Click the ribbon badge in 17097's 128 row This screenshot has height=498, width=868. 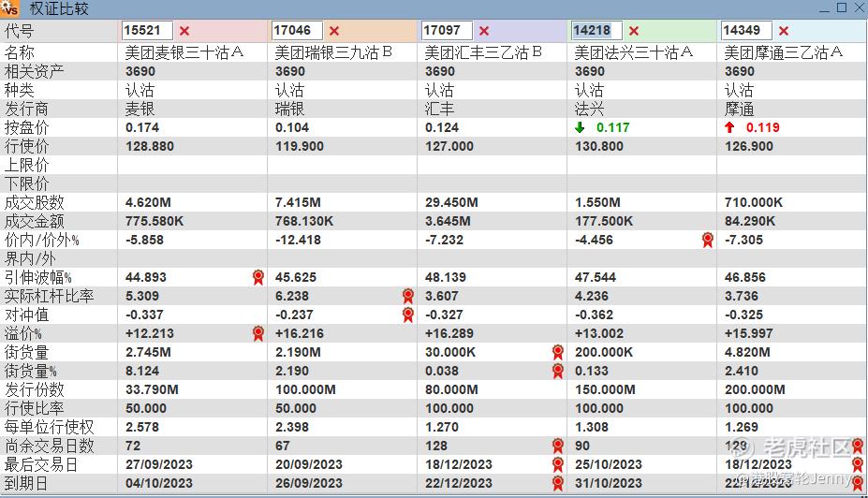[x=558, y=446]
